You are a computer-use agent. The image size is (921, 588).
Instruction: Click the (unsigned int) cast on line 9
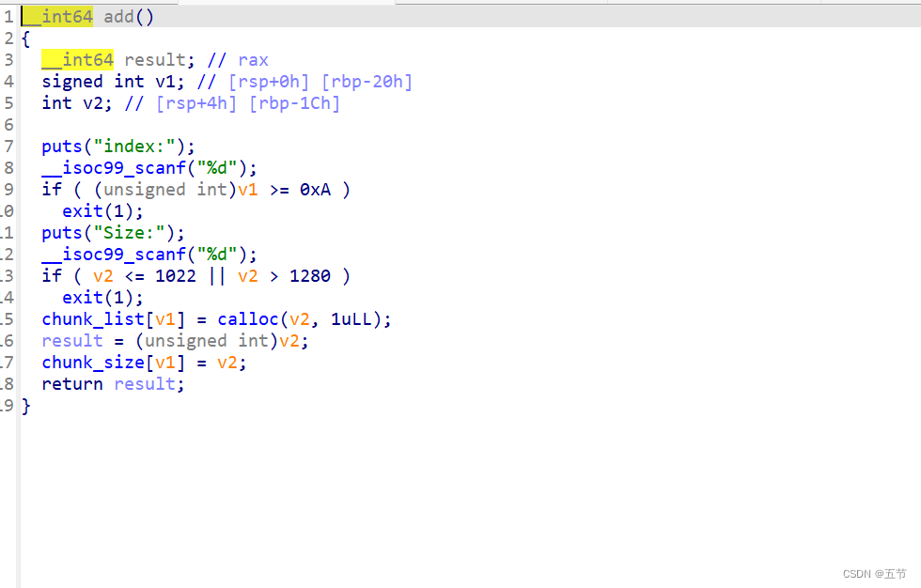(x=165, y=190)
